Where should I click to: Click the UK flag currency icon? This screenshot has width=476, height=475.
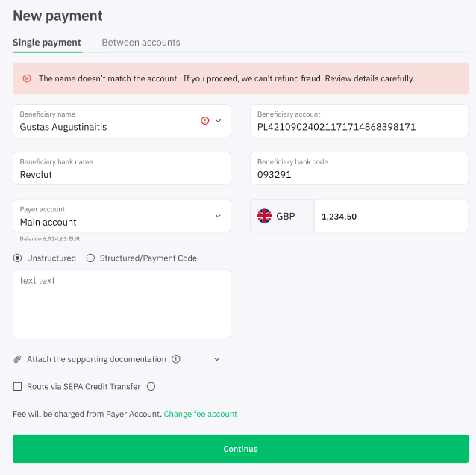point(264,216)
